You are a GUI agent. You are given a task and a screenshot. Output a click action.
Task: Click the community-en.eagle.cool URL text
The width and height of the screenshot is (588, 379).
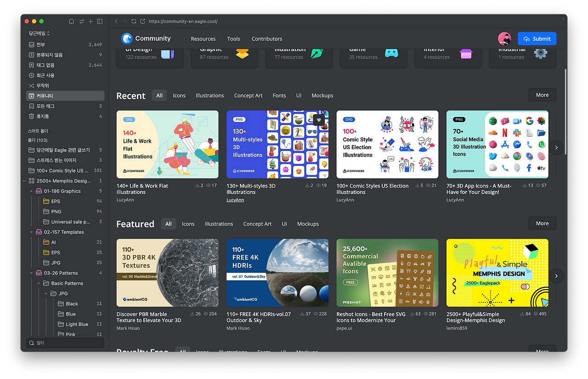(x=183, y=22)
